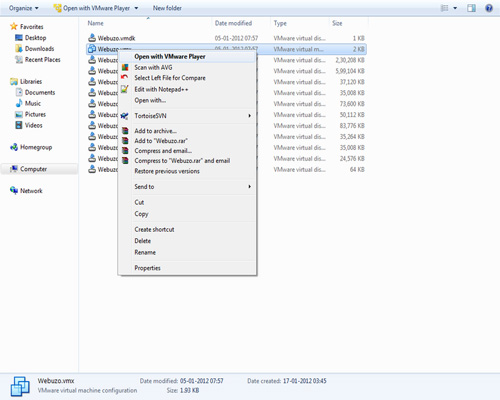This screenshot has width=500, height=400.
Task: Click the Webuzo.vmdk disk file icon
Action: pos(92,38)
